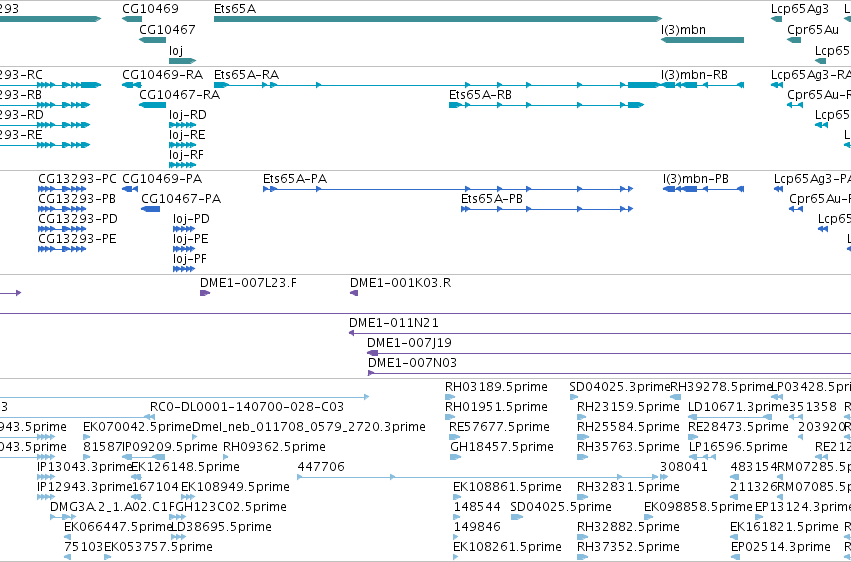Open protein CG13293-PD

click(78, 219)
